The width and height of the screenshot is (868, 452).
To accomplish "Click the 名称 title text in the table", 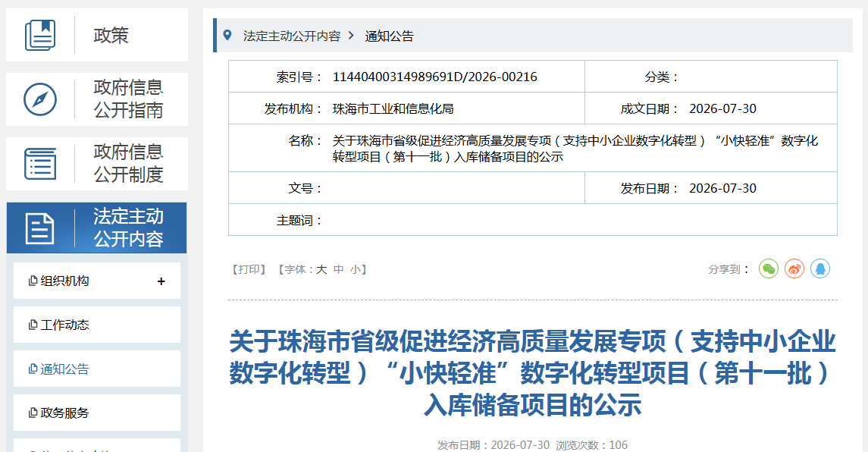I will click(575, 149).
